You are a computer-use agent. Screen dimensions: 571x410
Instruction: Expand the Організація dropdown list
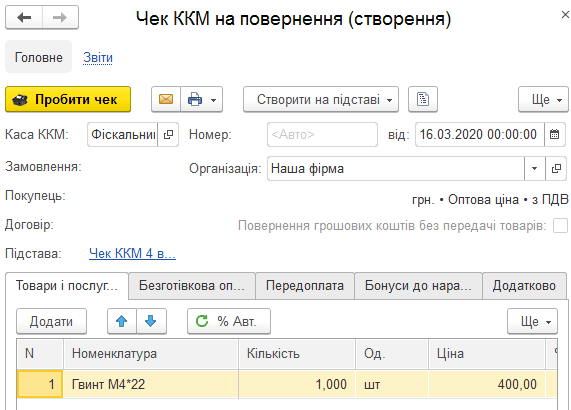click(x=535, y=169)
